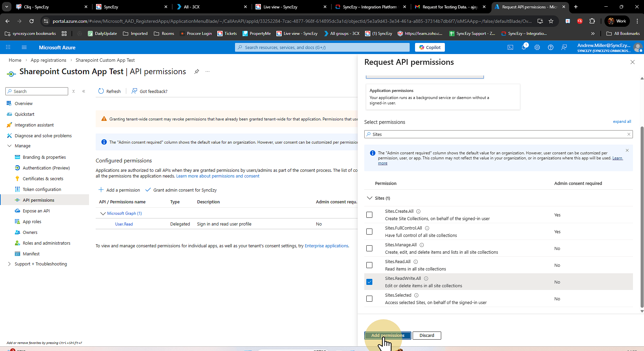Open the Enterprise applications link

tap(326, 246)
